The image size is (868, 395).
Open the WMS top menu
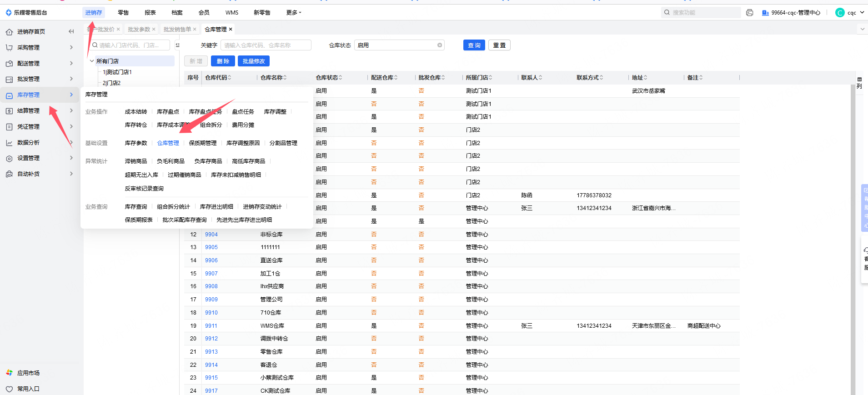click(232, 13)
